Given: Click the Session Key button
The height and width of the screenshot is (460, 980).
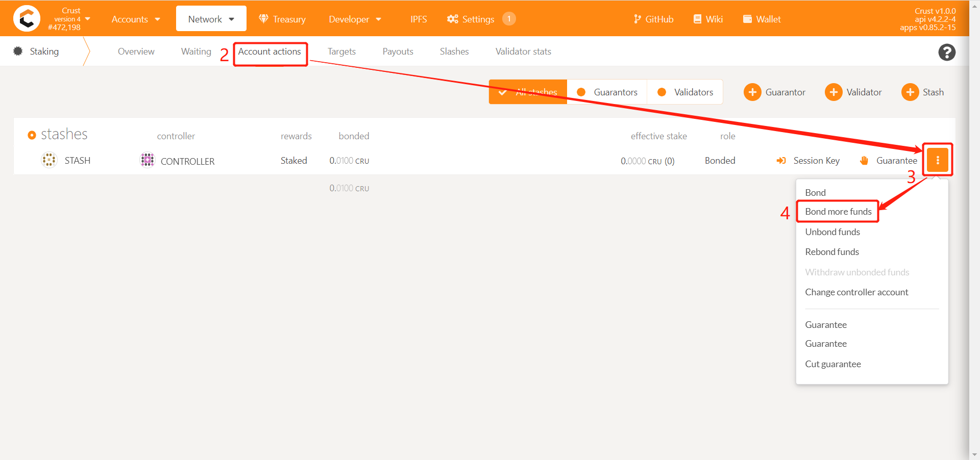Looking at the screenshot, I should point(807,161).
